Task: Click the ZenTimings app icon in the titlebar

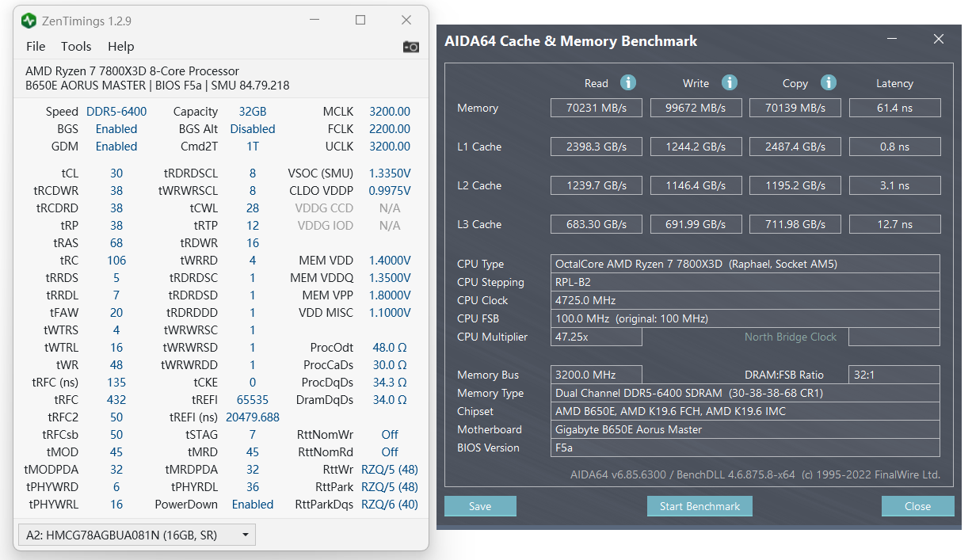Action: click(x=29, y=19)
